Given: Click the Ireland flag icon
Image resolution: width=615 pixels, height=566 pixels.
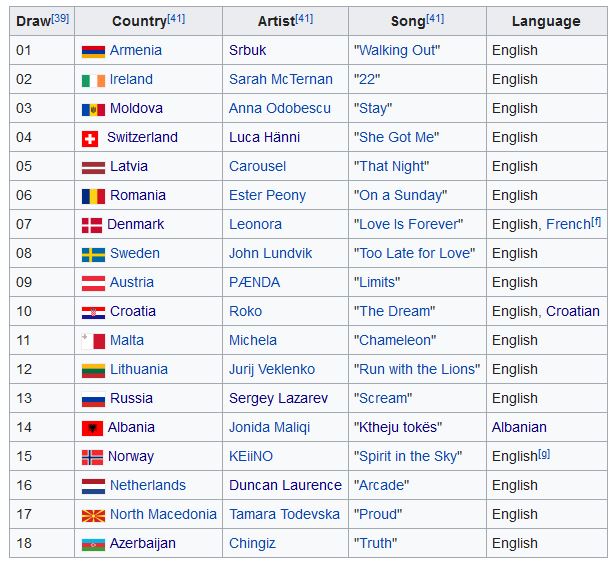Looking at the screenshot, I should pyautogui.click(x=93, y=80).
